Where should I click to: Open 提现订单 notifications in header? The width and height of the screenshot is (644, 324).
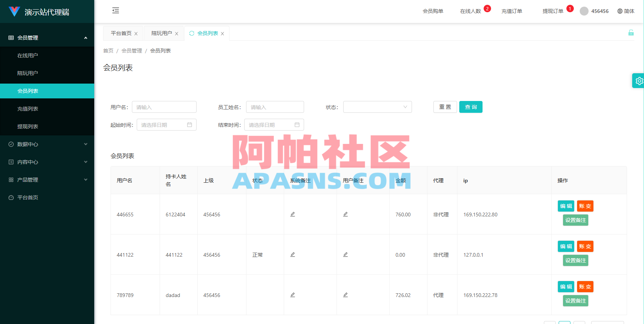click(553, 11)
